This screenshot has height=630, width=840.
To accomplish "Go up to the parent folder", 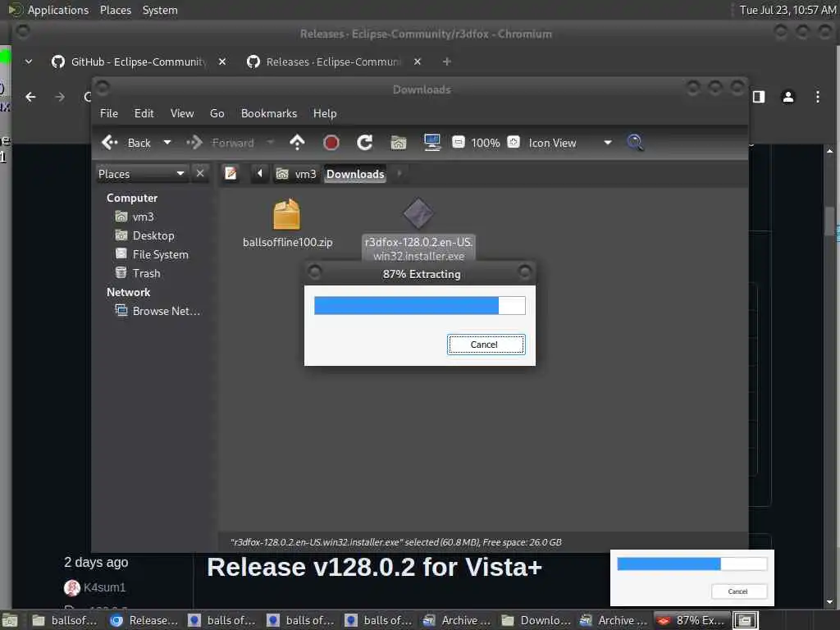I will pos(297,143).
